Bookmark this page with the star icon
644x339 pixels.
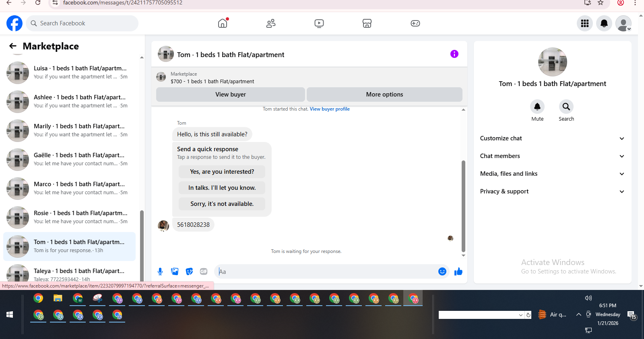point(601,3)
